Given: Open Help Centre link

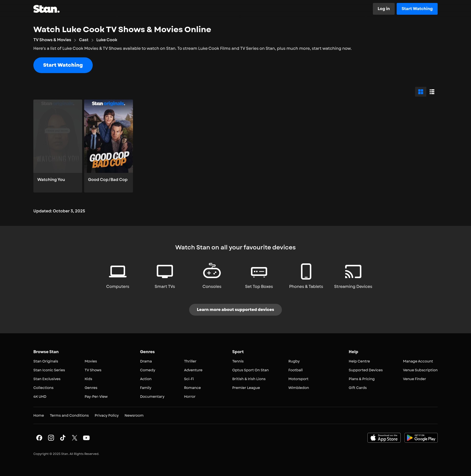Looking at the screenshot, I should 359,361.
